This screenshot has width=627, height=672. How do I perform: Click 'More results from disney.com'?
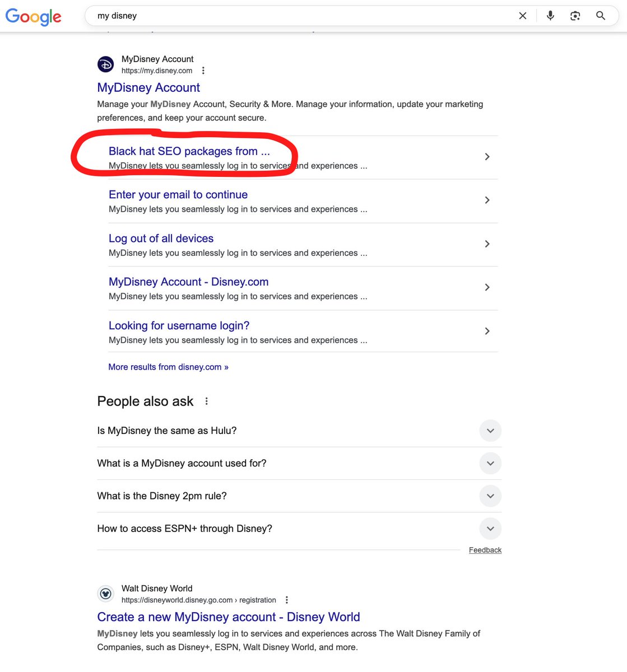(x=168, y=367)
